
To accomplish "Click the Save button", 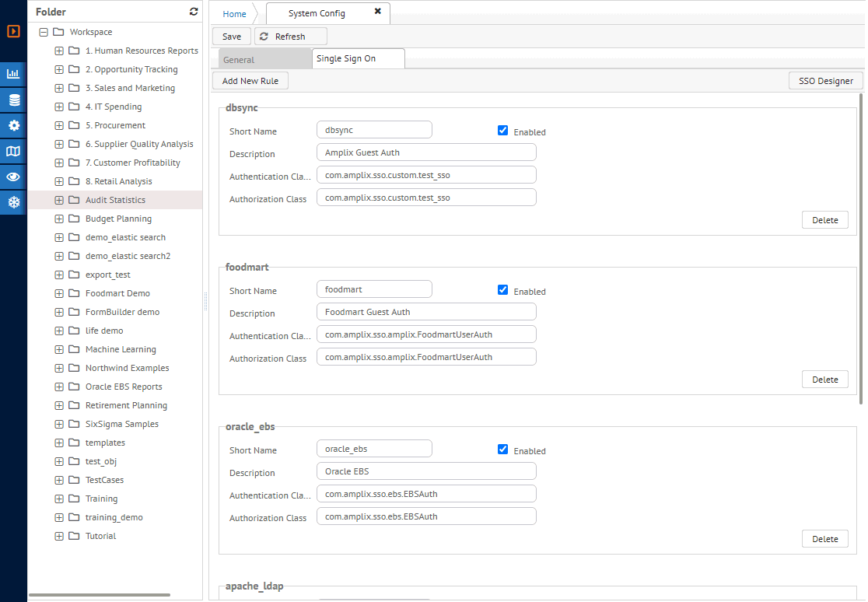I will coord(232,37).
